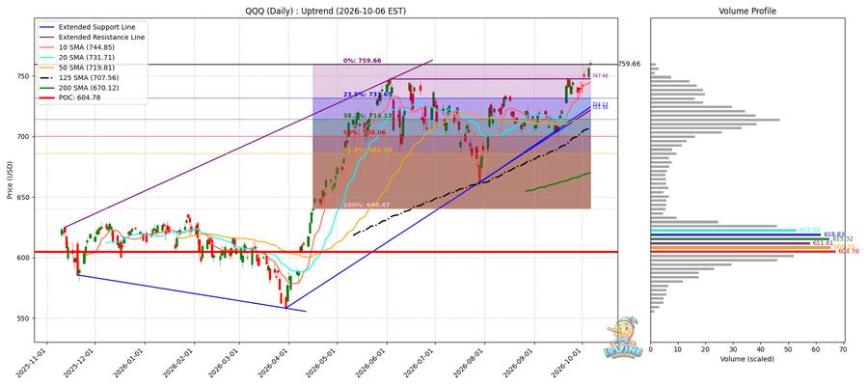Screen dimensions: 868x386
Task: Click the 750 tick on price axis
Action: (24, 76)
